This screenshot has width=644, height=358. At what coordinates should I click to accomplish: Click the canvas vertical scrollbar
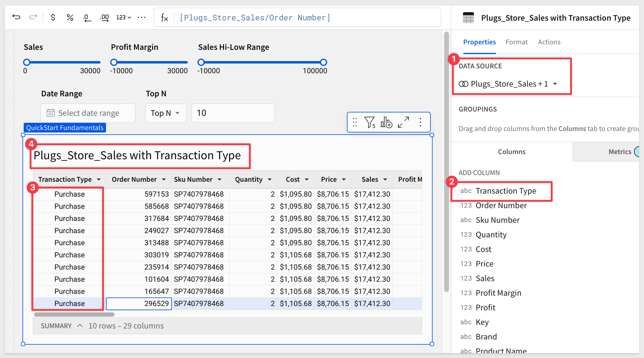(446, 162)
